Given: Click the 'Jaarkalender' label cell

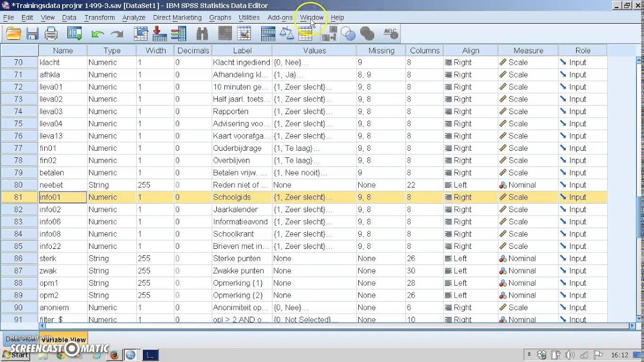Looking at the screenshot, I should tap(242, 209).
